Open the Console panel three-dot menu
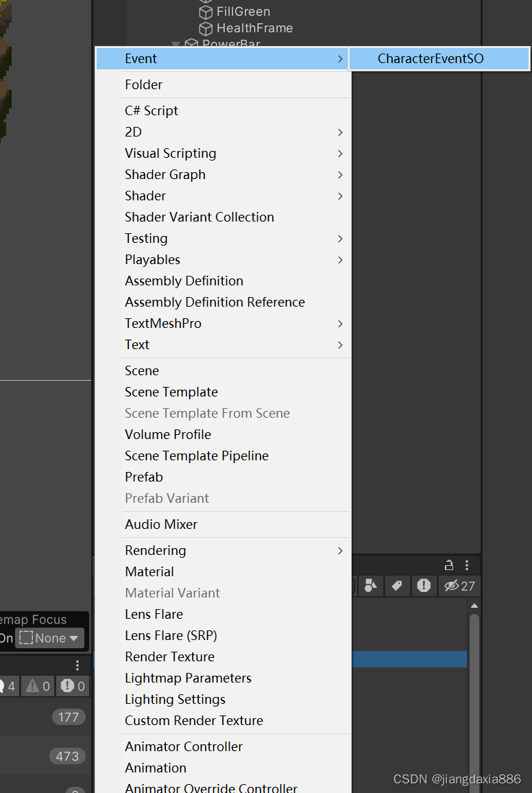Image resolution: width=532 pixels, height=793 pixels. pyautogui.click(x=77, y=665)
